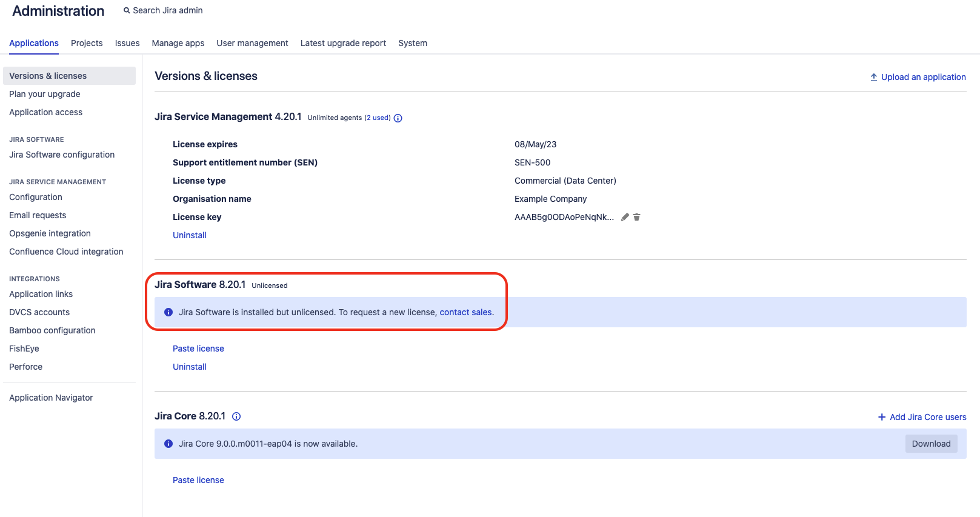Viewport: 980px width, 517px height.
Task: Click the Administration heading
Action: [58, 11]
